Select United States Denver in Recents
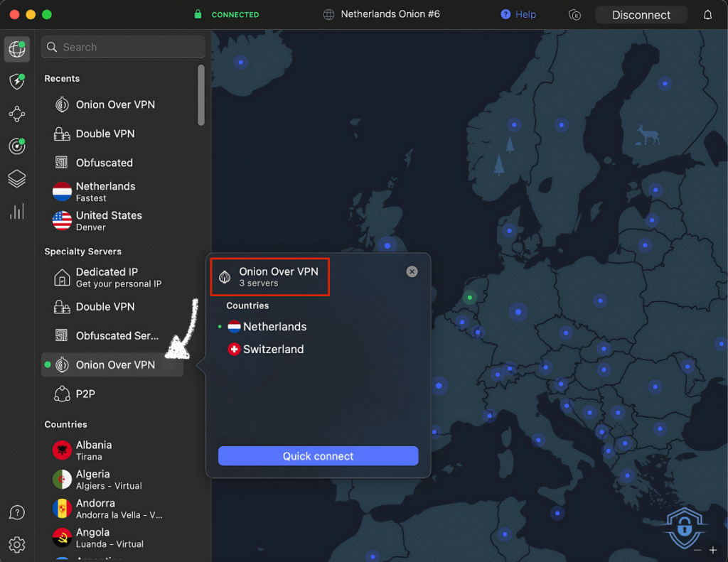The image size is (728, 562). click(112, 221)
